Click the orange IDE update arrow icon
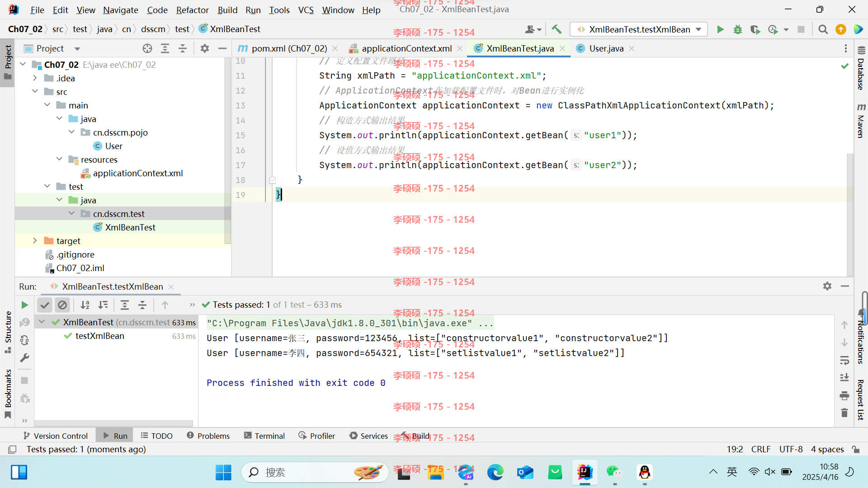The image size is (868, 488). click(841, 29)
